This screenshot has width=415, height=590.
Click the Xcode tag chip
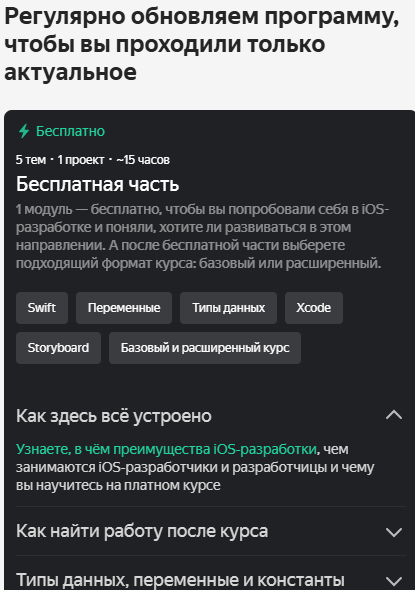(x=314, y=308)
